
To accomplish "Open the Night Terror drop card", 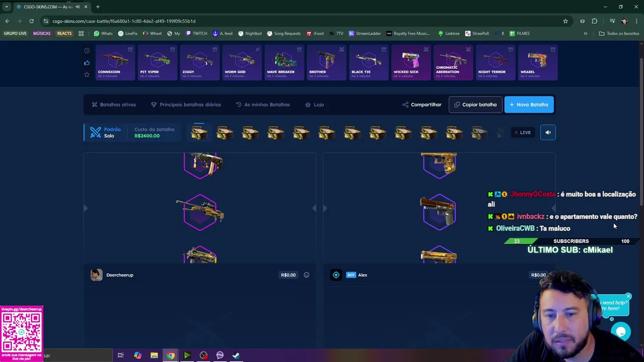I will click(x=496, y=62).
